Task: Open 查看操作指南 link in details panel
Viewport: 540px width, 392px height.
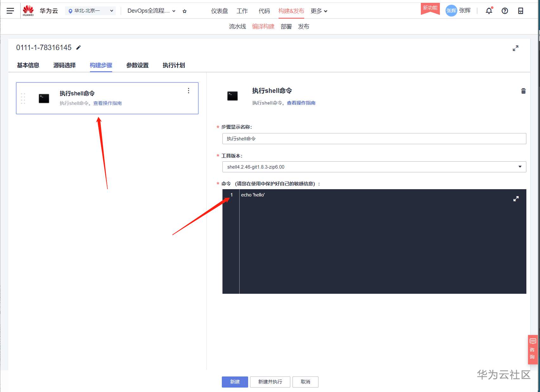Action: pyautogui.click(x=301, y=103)
